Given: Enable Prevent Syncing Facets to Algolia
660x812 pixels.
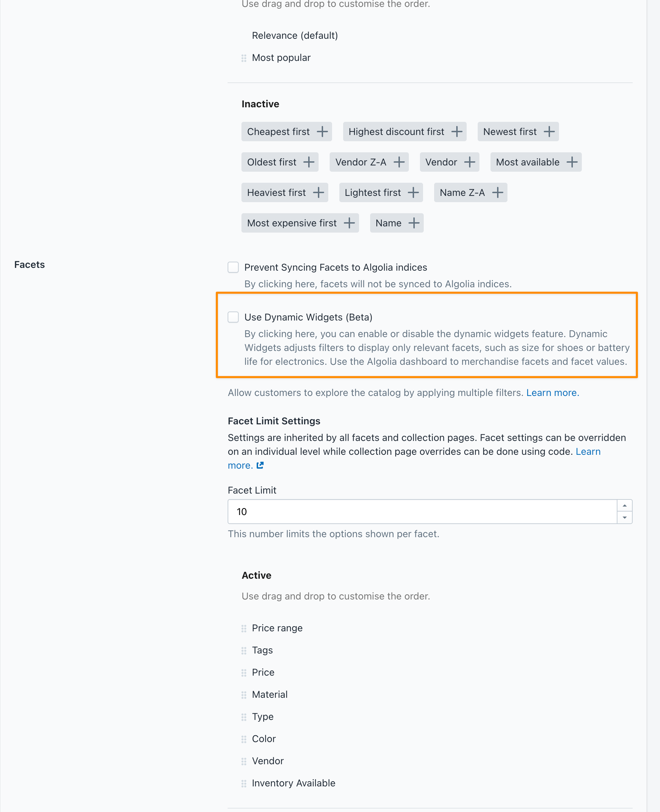Looking at the screenshot, I should 233,267.
